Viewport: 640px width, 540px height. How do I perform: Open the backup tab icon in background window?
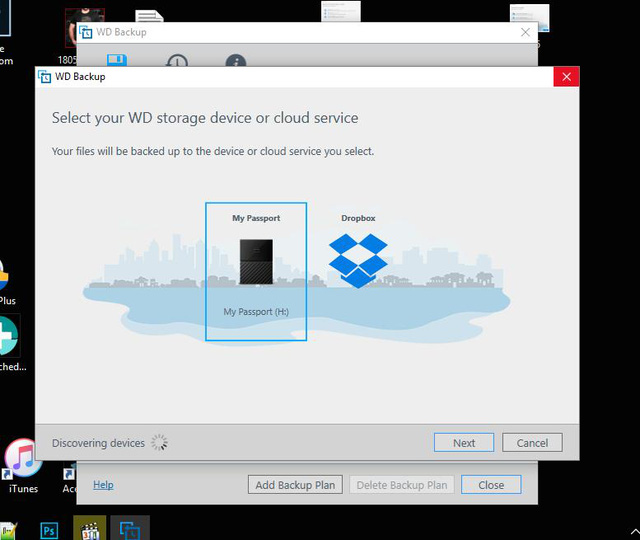pyautogui.click(x=117, y=60)
